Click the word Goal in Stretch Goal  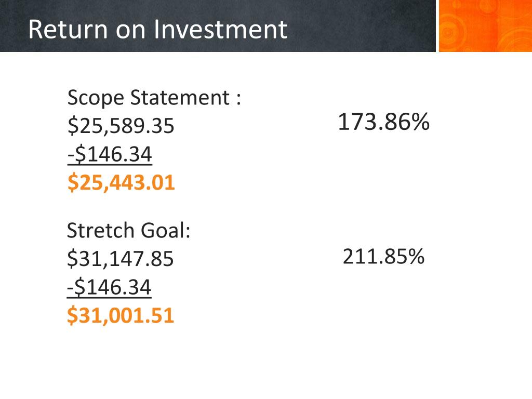coord(165,230)
